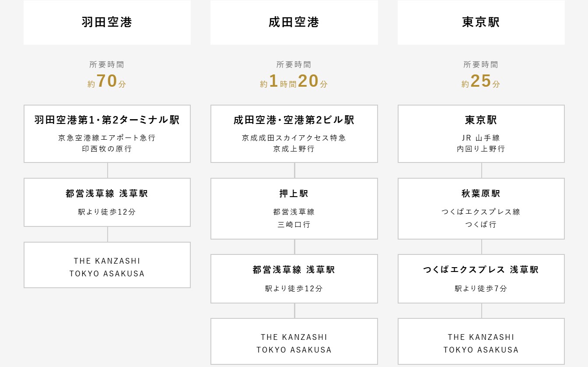Viewport: 588px width, 367px height.
Task: Click 都営浅草線 浅草駅 box under 成田空港
Action: click(294, 279)
